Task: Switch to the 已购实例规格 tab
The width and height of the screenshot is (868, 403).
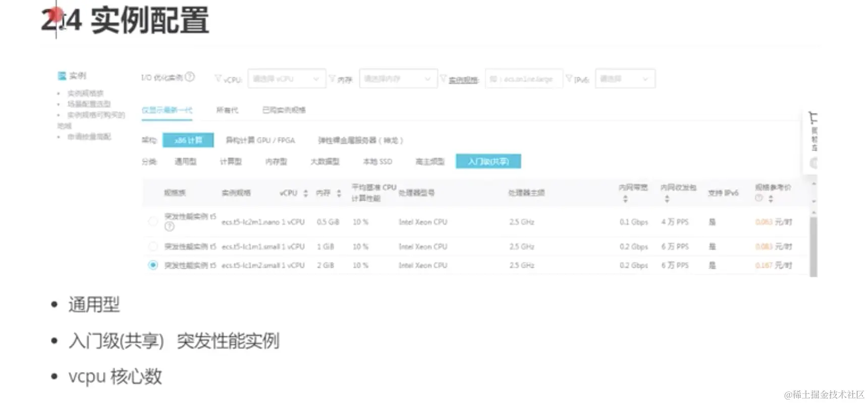Action: pyautogui.click(x=284, y=110)
